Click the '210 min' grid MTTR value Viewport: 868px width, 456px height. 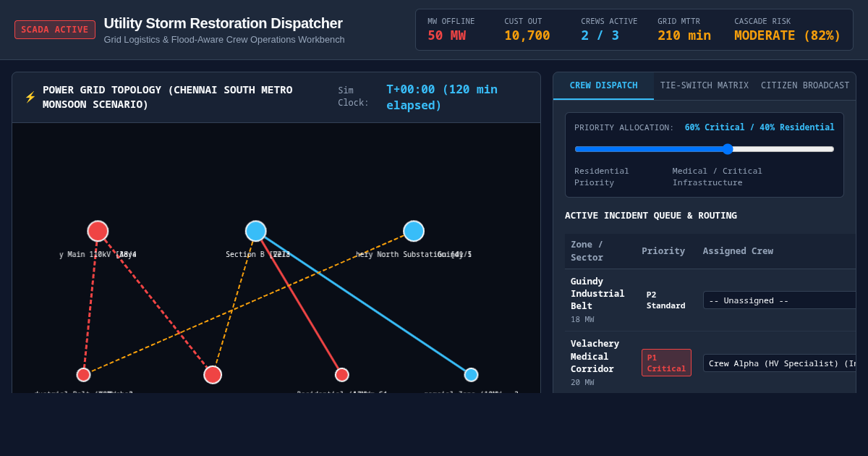pyautogui.click(x=684, y=35)
